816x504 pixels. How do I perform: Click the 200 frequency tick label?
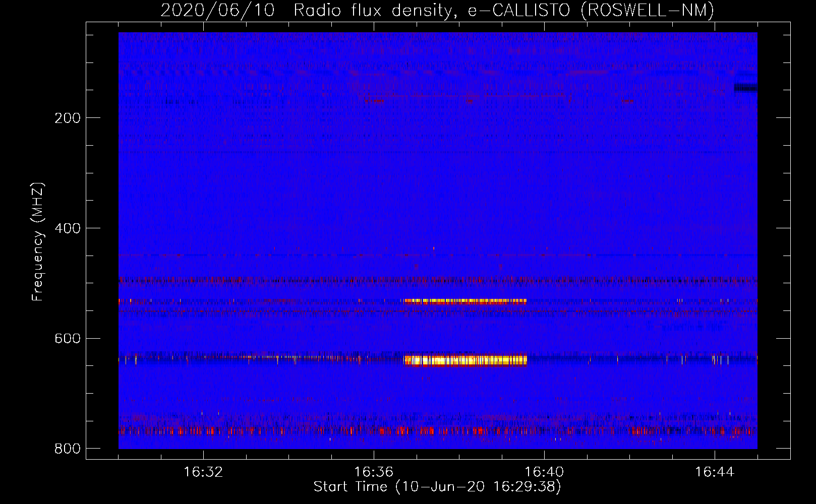[67, 118]
